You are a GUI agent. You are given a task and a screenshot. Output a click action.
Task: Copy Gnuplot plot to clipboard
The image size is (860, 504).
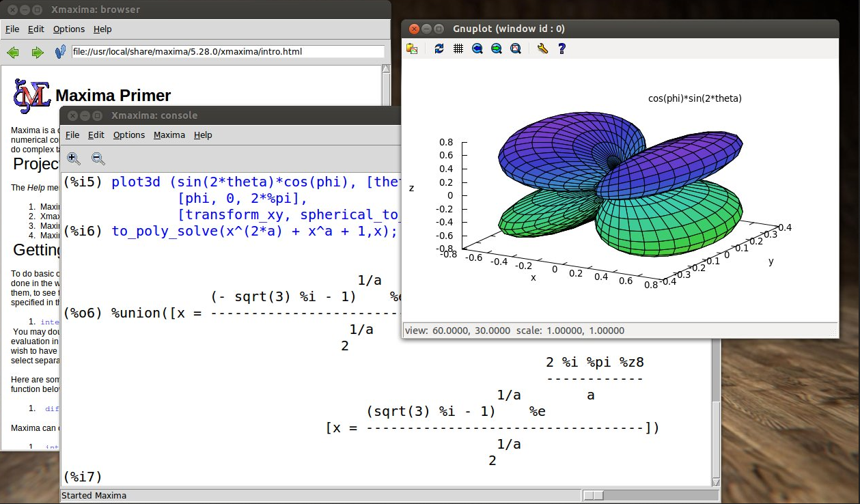coord(412,48)
